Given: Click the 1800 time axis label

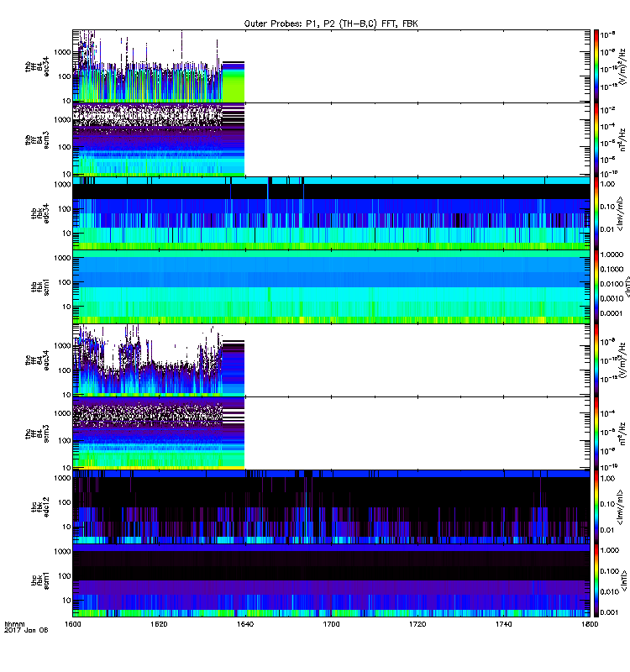Looking at the screenshot, I should [x=590, y=624].
